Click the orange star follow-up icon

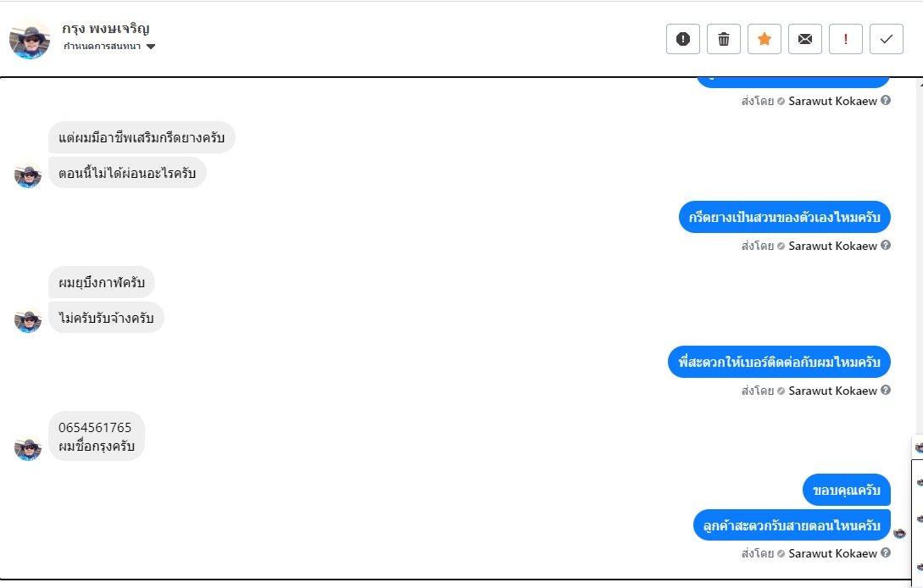pyautogui.click(x=765, y=39)
